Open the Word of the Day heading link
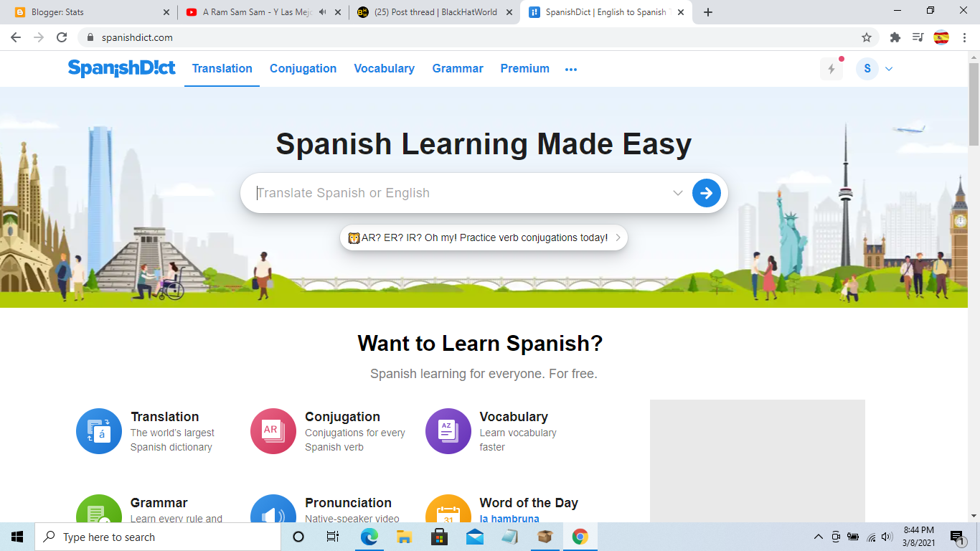The width and height of the screenshot is (980, 551). coord(529,503)
